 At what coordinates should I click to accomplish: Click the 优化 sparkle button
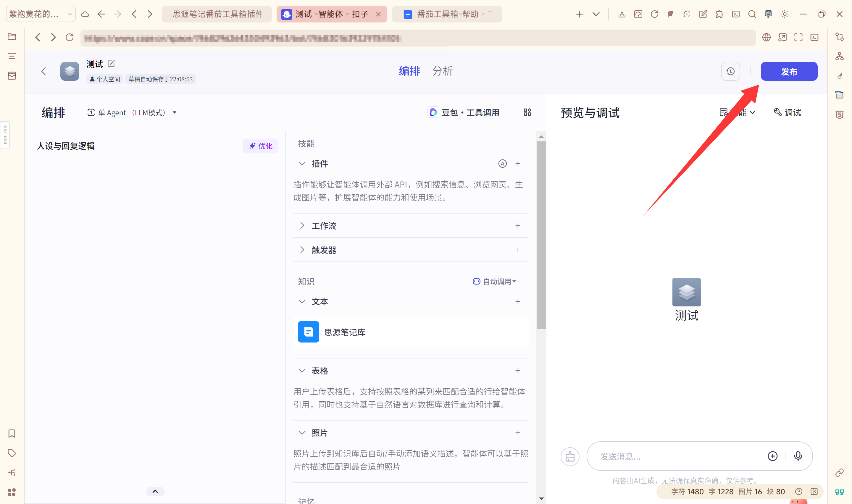(260, 146)
